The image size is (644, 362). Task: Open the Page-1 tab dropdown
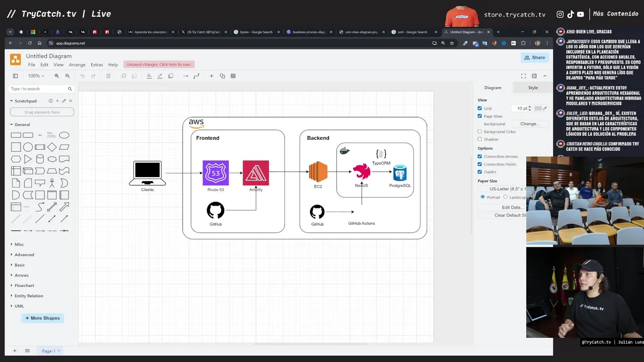click(x=51, y=351)
